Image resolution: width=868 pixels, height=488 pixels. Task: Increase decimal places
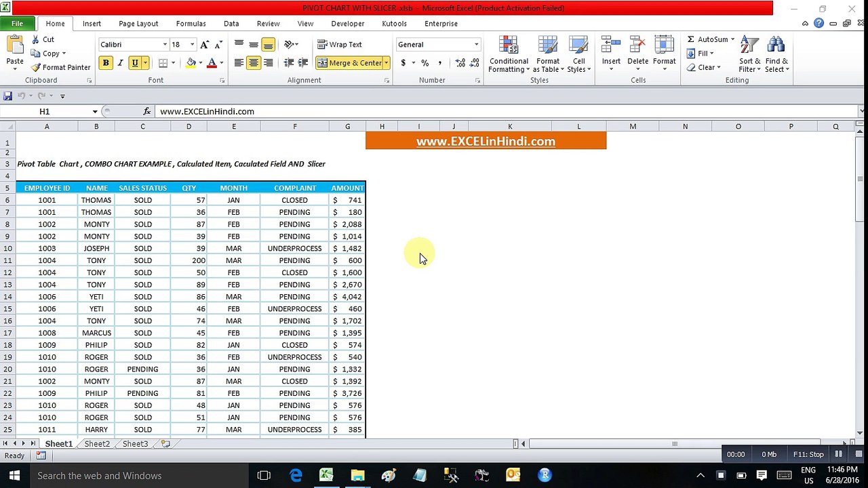(460, 63)
